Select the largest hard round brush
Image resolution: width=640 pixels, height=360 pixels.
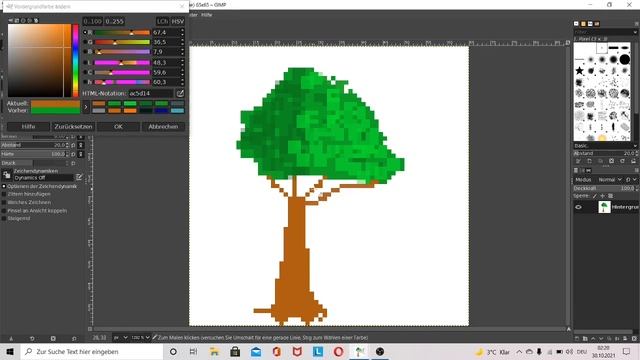tap(624, 60)
